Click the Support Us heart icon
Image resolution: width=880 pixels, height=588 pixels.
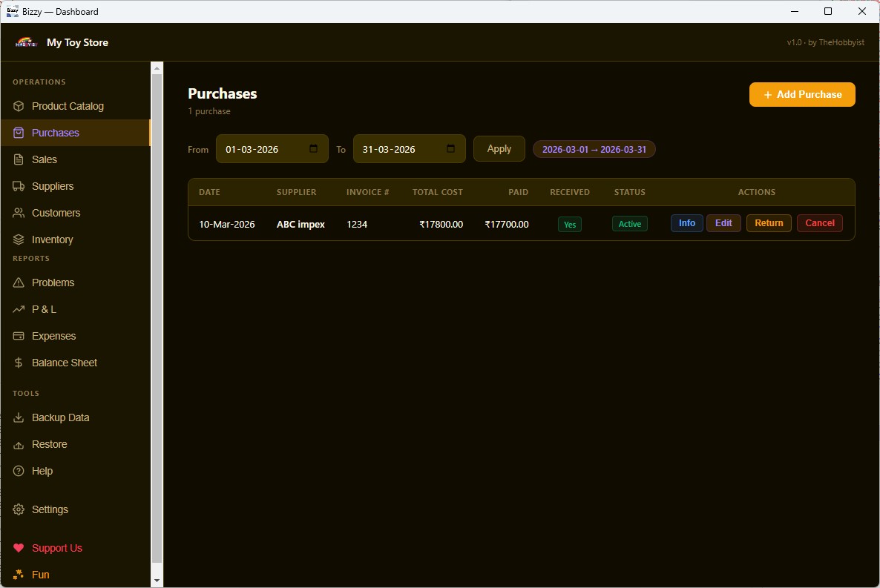click(x=19, y=548)
